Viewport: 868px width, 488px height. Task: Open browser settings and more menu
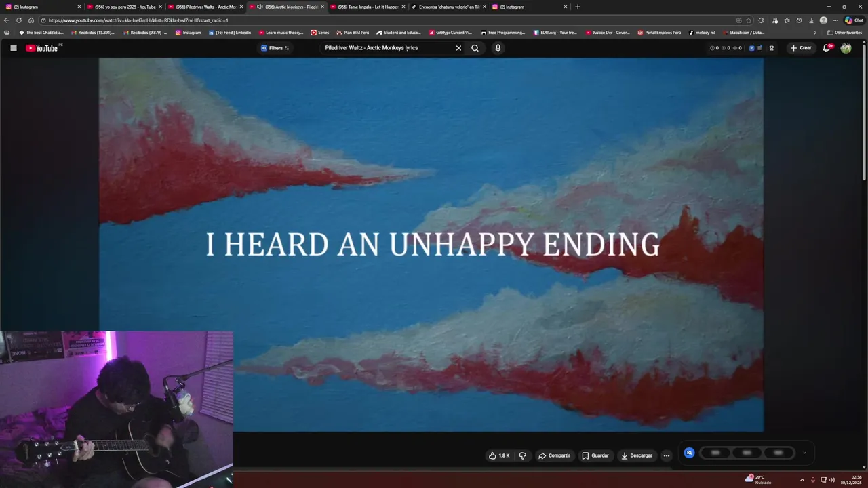click(835, 20)
